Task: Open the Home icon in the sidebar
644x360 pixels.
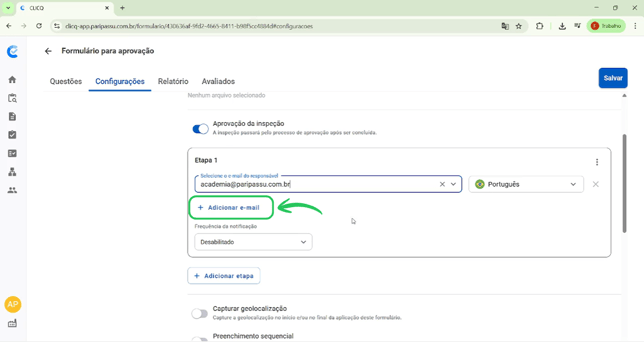Action: (12, 80)
